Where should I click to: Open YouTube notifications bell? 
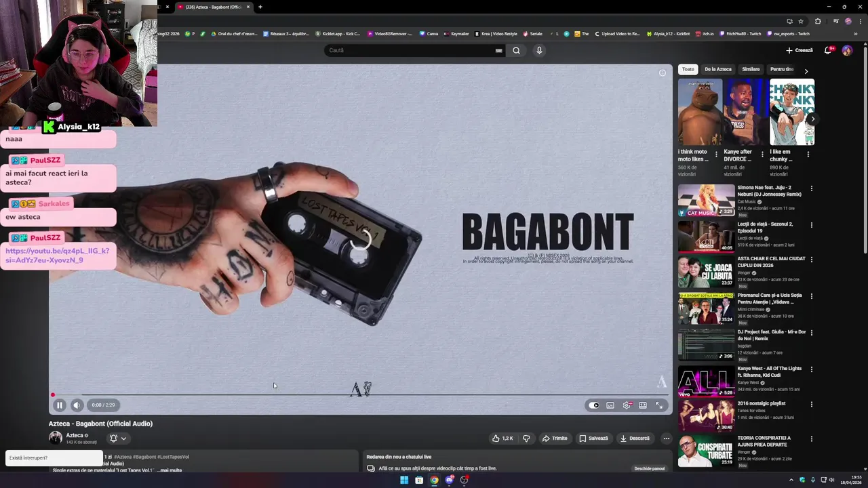point(828,50)
